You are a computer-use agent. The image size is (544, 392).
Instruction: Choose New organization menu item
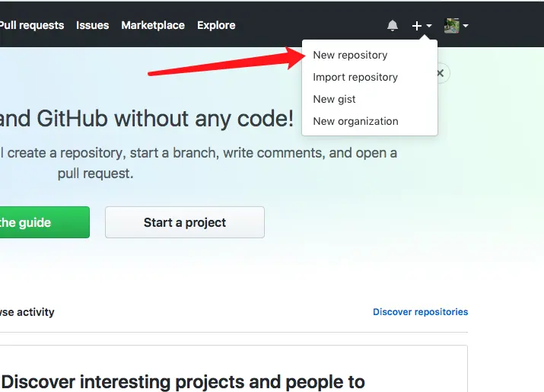pos(370,122)
